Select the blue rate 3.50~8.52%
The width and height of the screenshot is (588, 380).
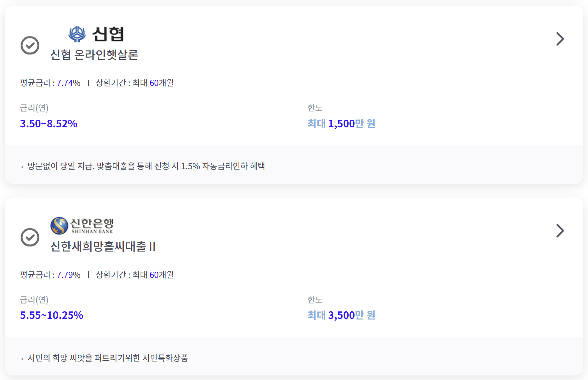click(x=49, y=124)
